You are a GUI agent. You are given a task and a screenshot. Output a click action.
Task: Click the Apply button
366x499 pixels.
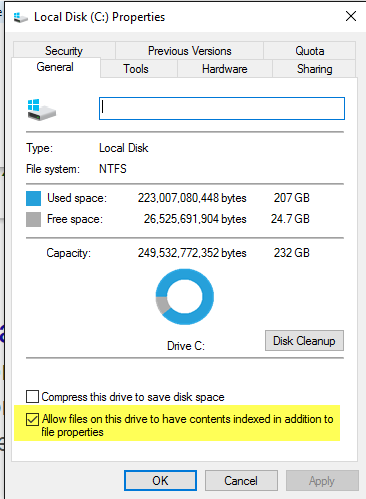point(322,481)
